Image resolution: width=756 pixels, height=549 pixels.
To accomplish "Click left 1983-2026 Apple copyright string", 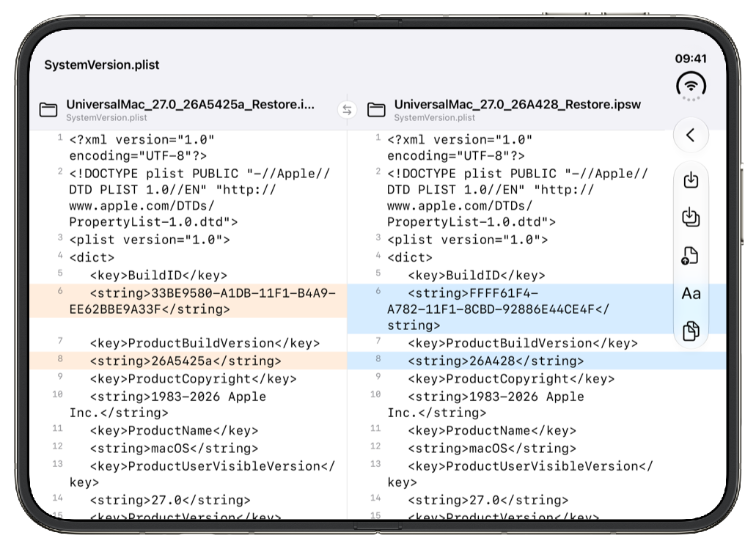I will click(x=168, y=405).
